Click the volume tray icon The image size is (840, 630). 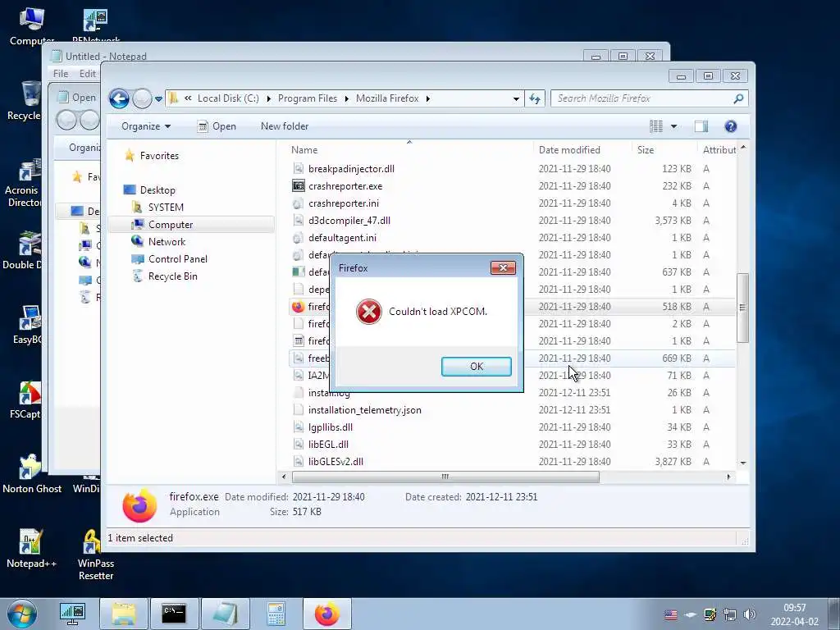click(750, 614)
